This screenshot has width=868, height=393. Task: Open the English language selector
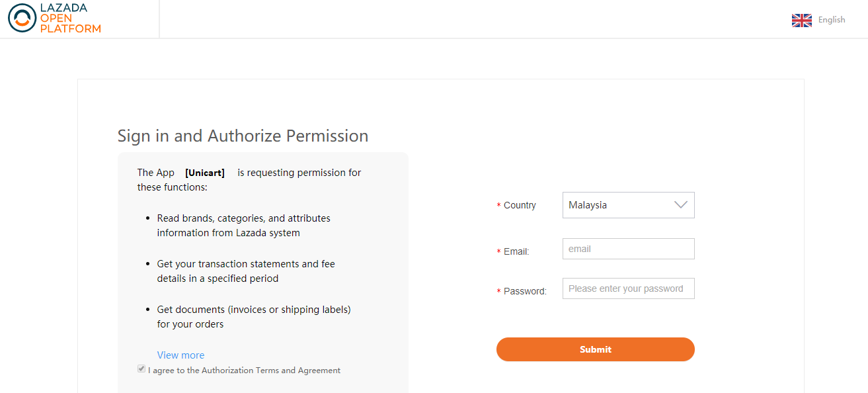[832, 20]
